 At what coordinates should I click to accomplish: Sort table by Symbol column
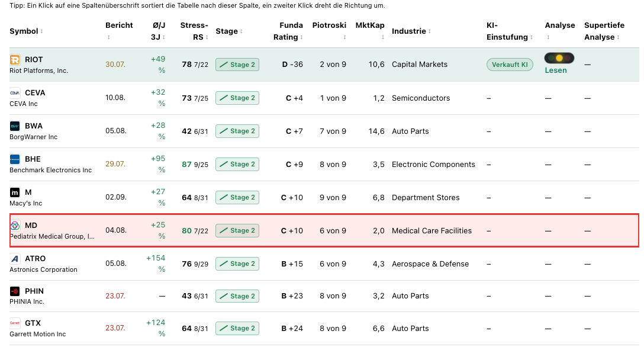coord(26,31)
